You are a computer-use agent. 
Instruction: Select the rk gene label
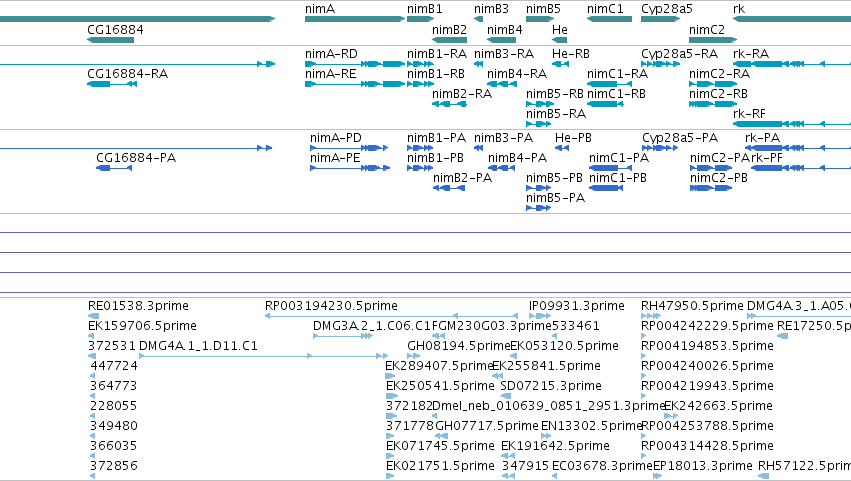[x=739, y=9]
